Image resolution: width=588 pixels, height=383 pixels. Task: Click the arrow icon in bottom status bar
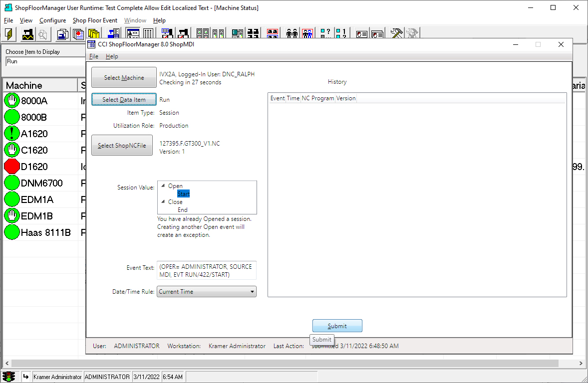(x=25, y=377)
